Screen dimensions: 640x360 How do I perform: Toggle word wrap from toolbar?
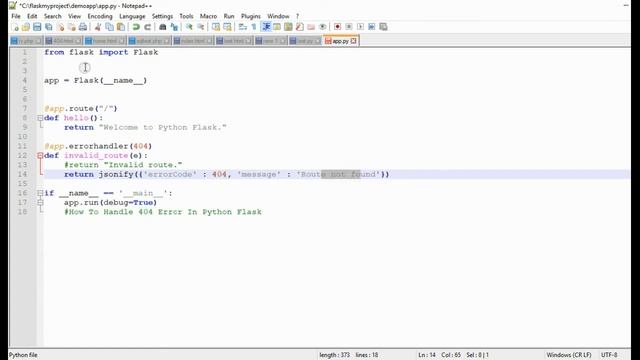click(x=243, y=27)
